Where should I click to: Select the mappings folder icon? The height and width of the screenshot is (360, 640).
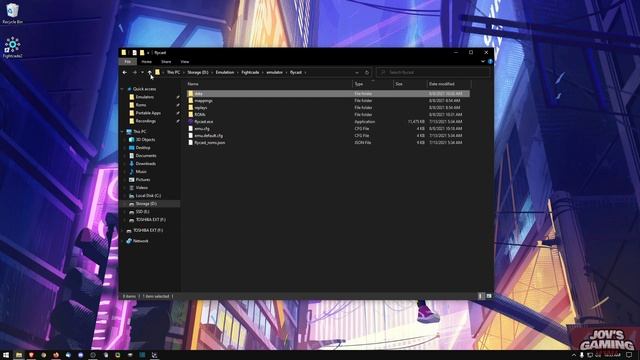pos(191,101)
